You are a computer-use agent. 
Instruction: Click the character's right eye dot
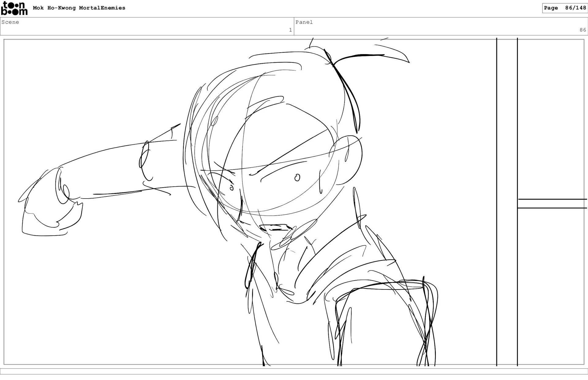point(297,177)
